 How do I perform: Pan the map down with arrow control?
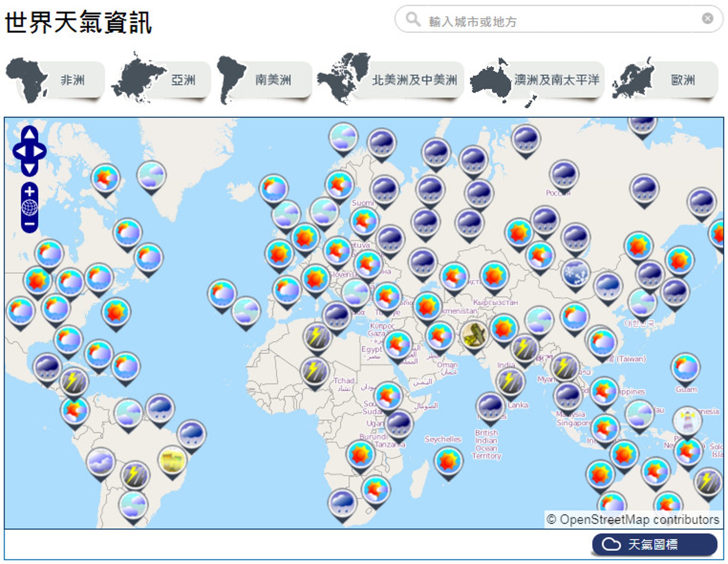[x=30, y=168]
